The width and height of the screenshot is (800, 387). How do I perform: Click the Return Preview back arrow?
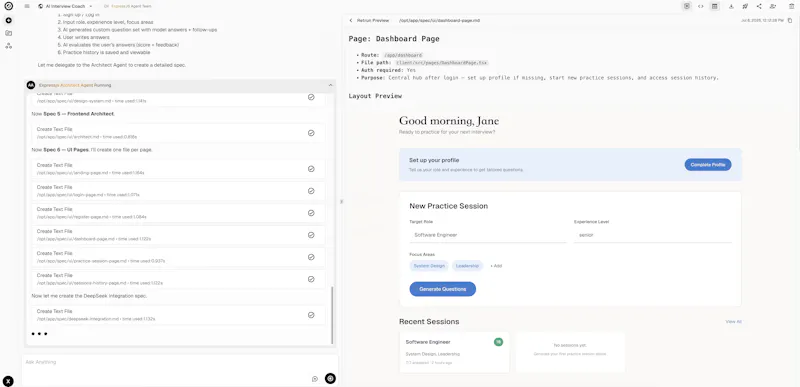point(351,20)
